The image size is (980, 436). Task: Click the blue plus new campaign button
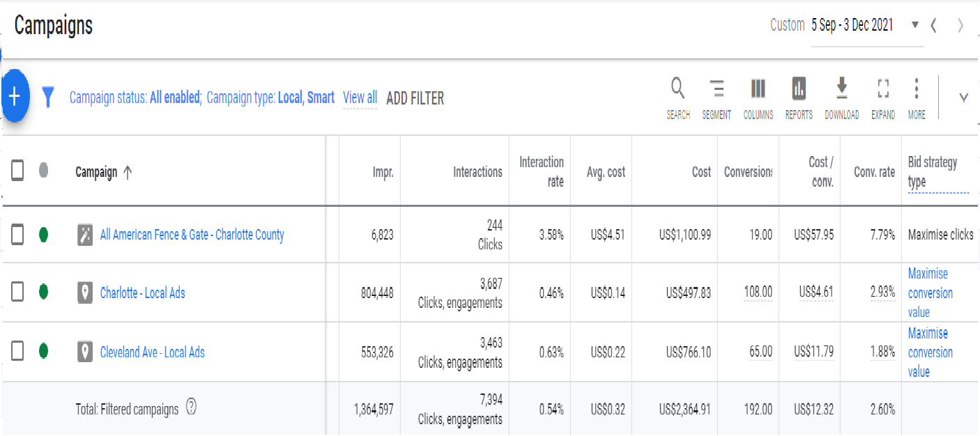[x=15, y=97]
